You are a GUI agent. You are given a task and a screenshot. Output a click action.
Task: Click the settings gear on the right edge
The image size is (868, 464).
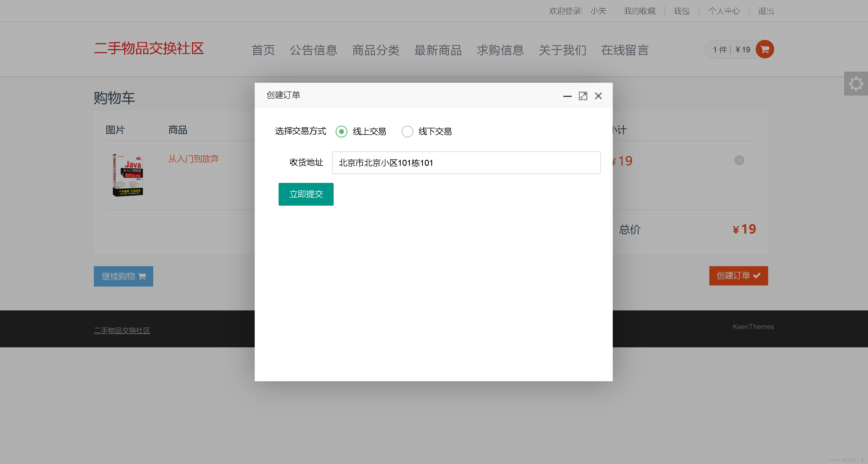click(856, 84)
